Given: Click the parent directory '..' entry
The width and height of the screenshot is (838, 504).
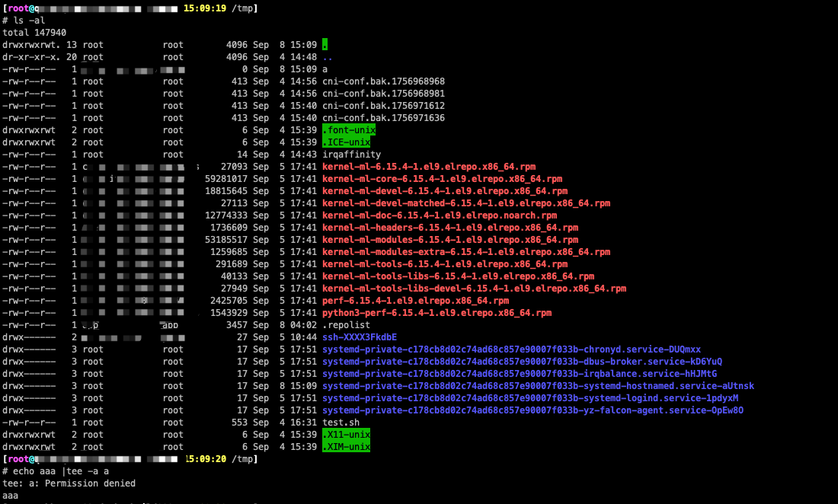Looking at the screenshot, I should [x=328, y=57].
